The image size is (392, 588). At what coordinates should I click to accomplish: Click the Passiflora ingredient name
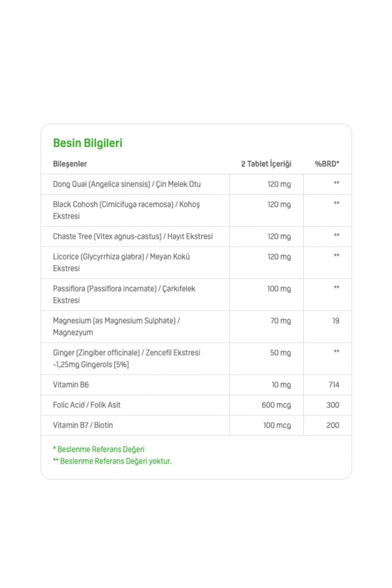click(x=124, y=294)
